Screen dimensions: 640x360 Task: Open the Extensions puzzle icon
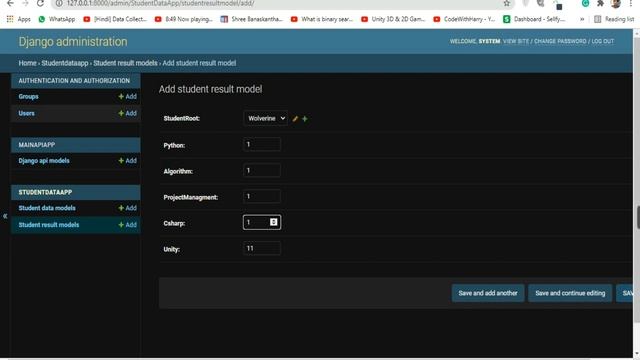pos(600,3)
